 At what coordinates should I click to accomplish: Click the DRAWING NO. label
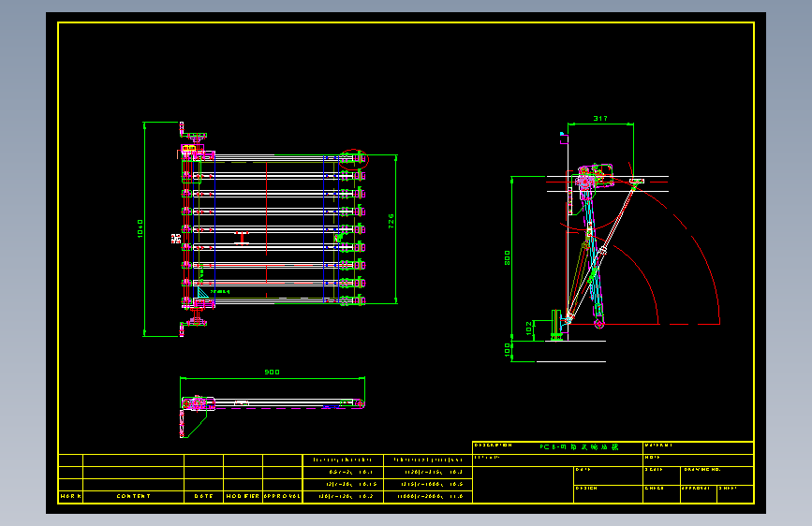702,470
